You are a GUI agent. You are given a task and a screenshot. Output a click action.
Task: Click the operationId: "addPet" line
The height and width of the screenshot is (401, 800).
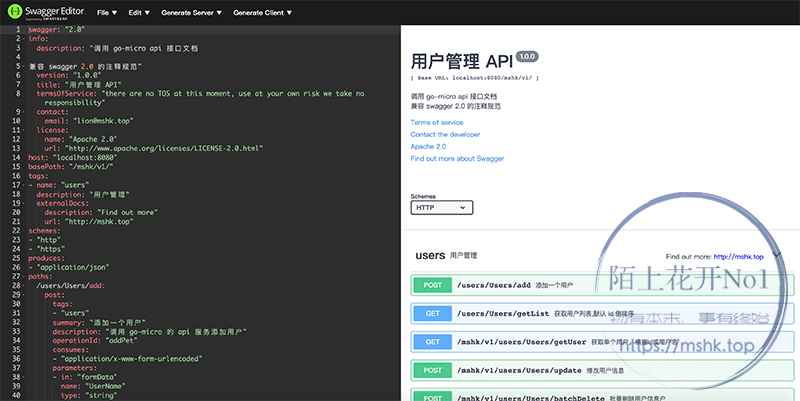(x=95, y=341)
